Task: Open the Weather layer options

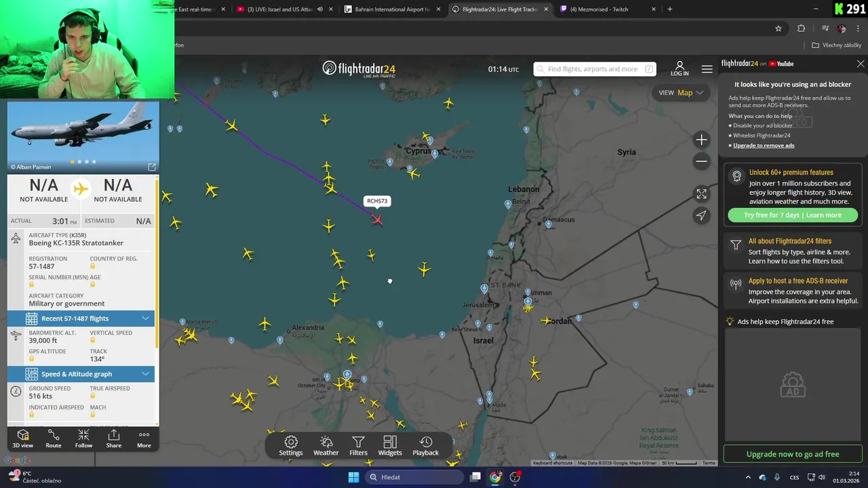Action: click(326, 446)
